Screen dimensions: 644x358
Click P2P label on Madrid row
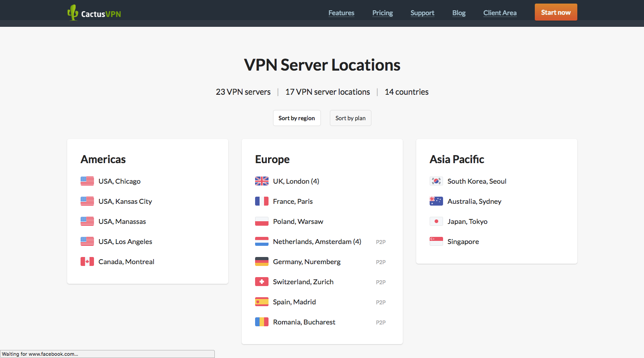point(381,302)
